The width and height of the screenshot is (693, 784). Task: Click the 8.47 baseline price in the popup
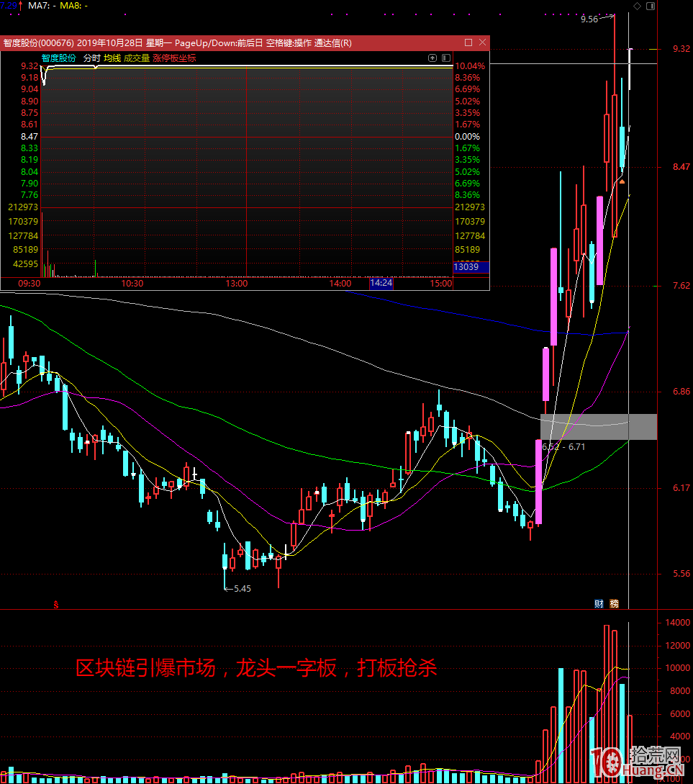pyautogui.click(x=30, y=137)
